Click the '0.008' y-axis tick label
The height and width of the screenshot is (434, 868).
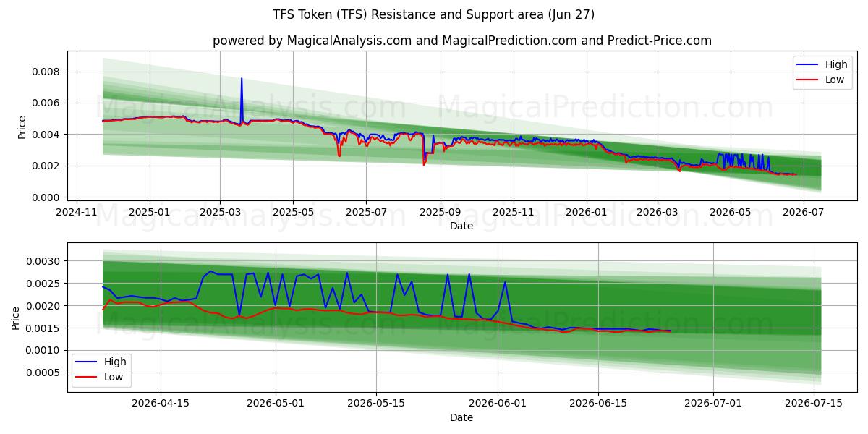(x=46, y=72)
